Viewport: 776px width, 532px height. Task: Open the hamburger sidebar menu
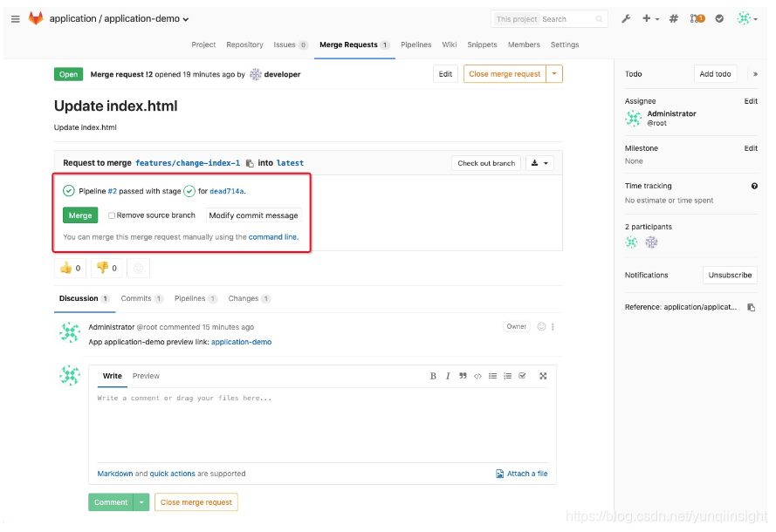pyautogui.click(x=16, y=19)
